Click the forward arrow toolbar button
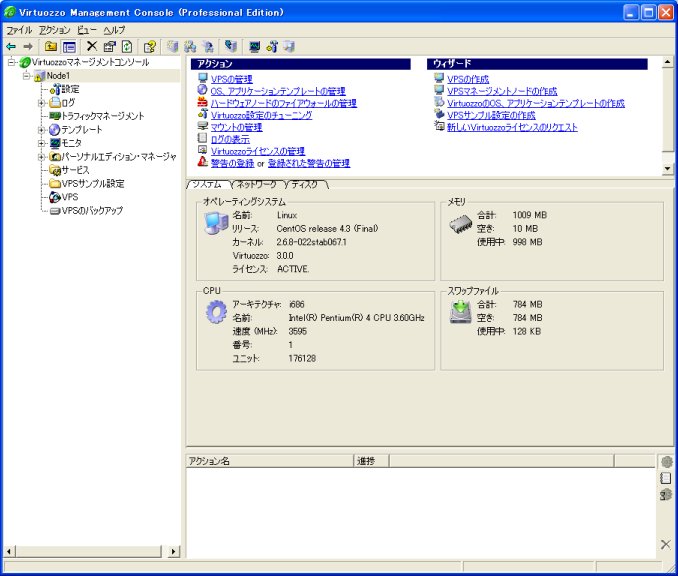Screen dimensions: 678x576 point(28,46)
